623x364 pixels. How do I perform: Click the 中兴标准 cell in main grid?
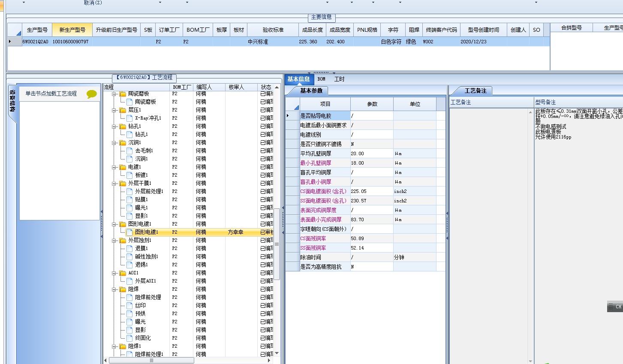coord(273,42)
